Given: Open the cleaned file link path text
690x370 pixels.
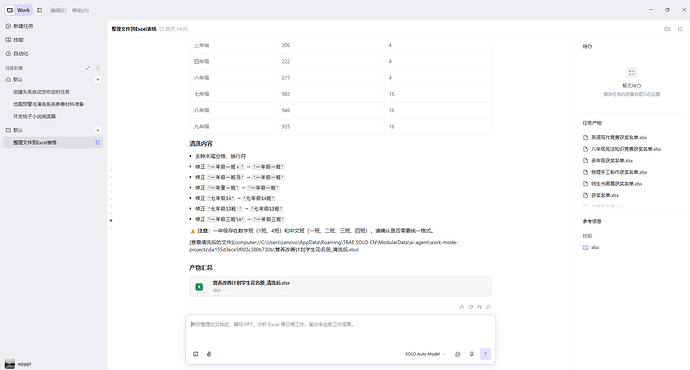Looking at the screenshot, I should (323, 246).
